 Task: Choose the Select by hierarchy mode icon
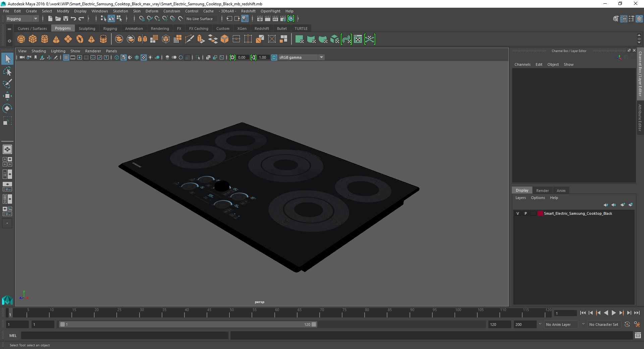pos(103,19)
